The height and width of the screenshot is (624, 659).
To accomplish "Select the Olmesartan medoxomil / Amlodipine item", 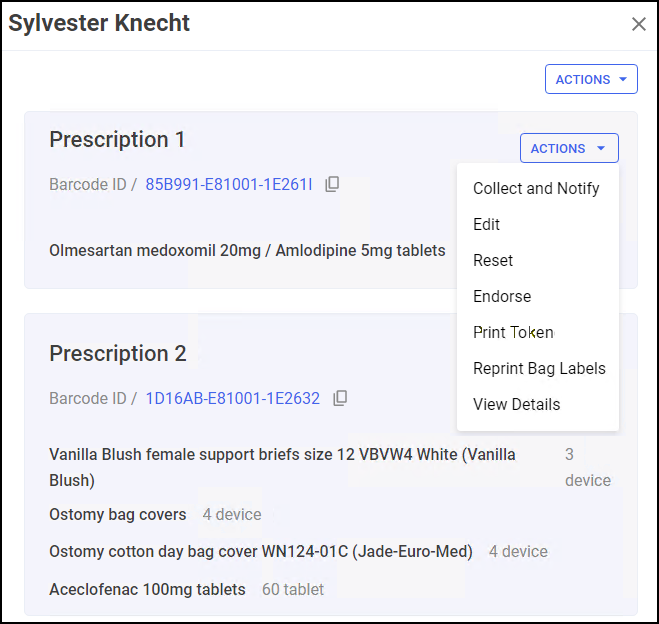I will [247, 250].
